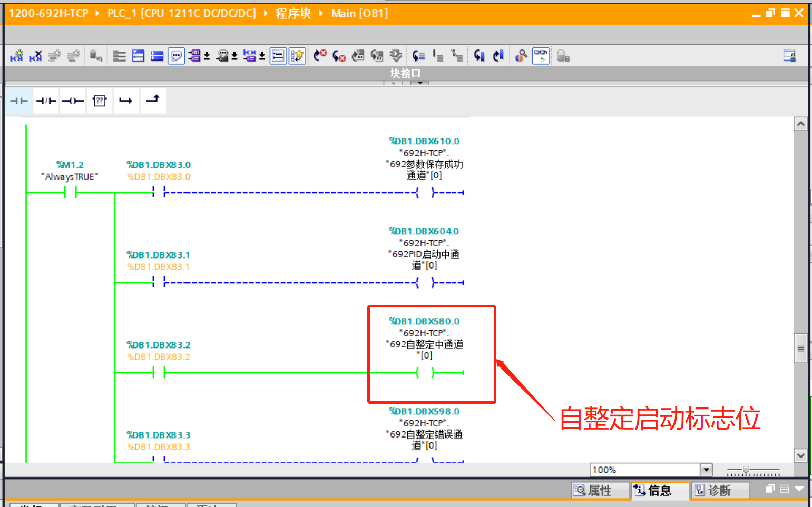
Task: Click the instruction profile icon at toolbar right
Action: tap(789, 56)
